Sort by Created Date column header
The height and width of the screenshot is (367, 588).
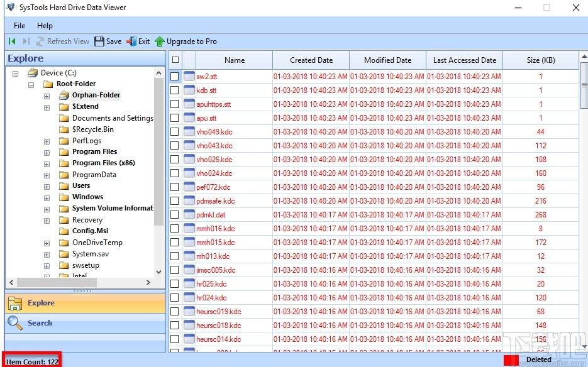coord(311,60)
